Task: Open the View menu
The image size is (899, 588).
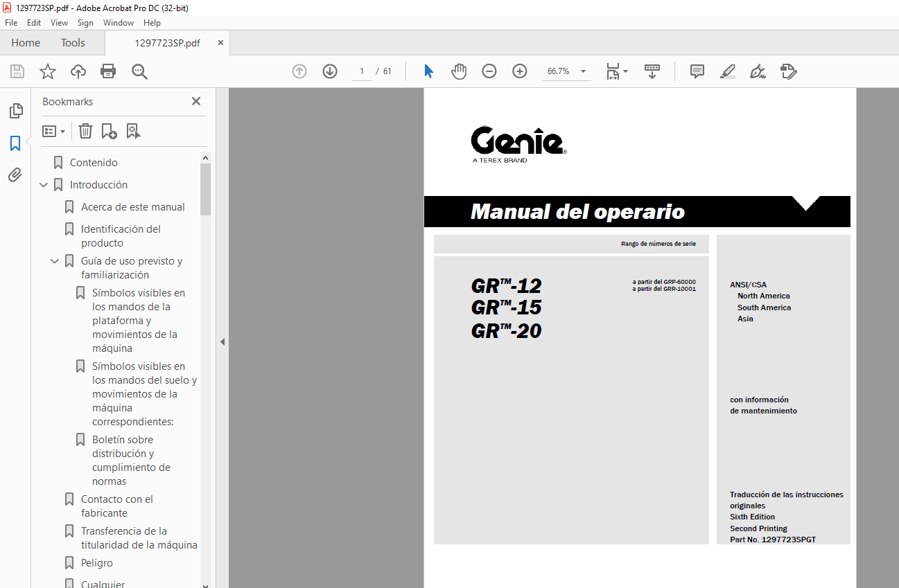Action: [59, 23]
